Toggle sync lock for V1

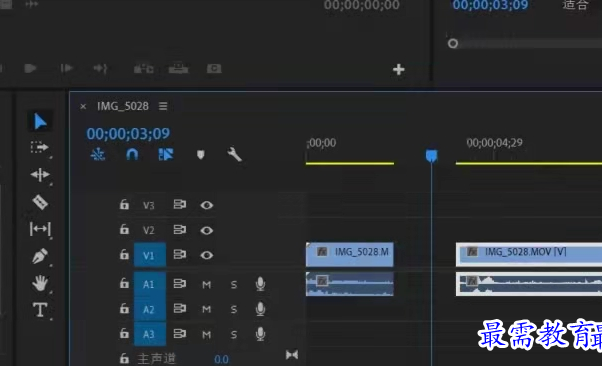coord(180,254)
